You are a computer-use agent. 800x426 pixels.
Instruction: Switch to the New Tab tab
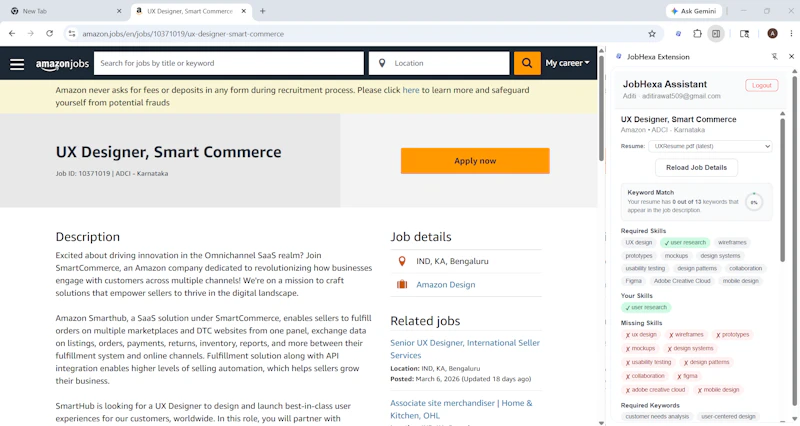pos(66,11)
